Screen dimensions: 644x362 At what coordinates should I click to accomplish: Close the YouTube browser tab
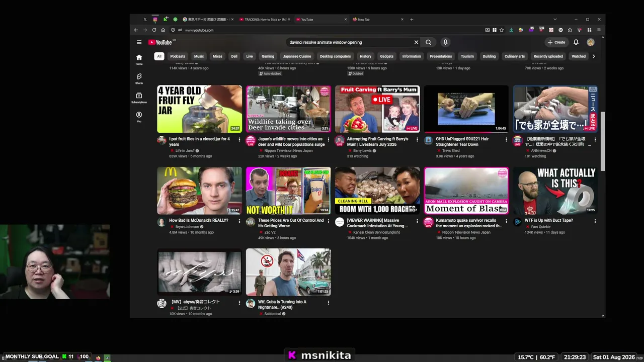click(x=345, y=20)
